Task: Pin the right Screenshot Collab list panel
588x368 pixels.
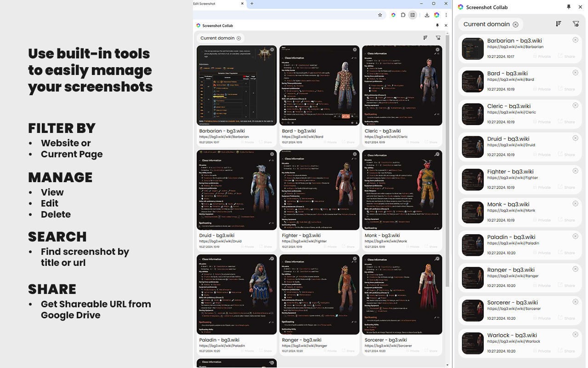Action: click(x=569, y=7)
